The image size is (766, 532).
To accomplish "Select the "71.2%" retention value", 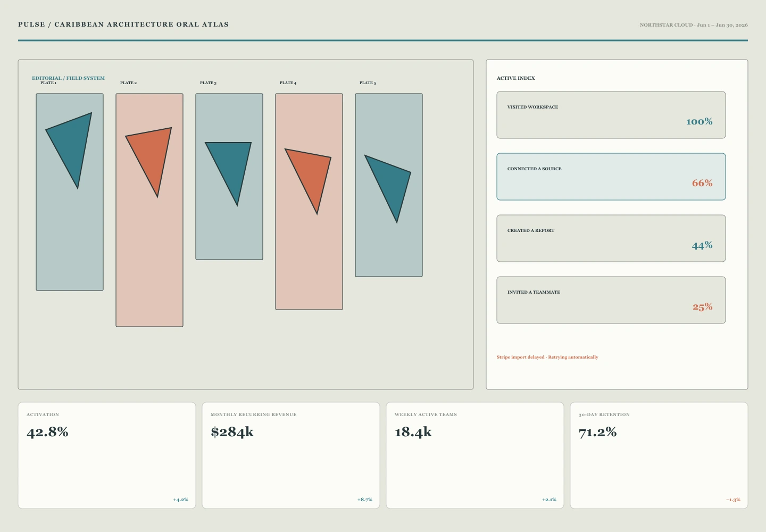I will tap(598, 432).
